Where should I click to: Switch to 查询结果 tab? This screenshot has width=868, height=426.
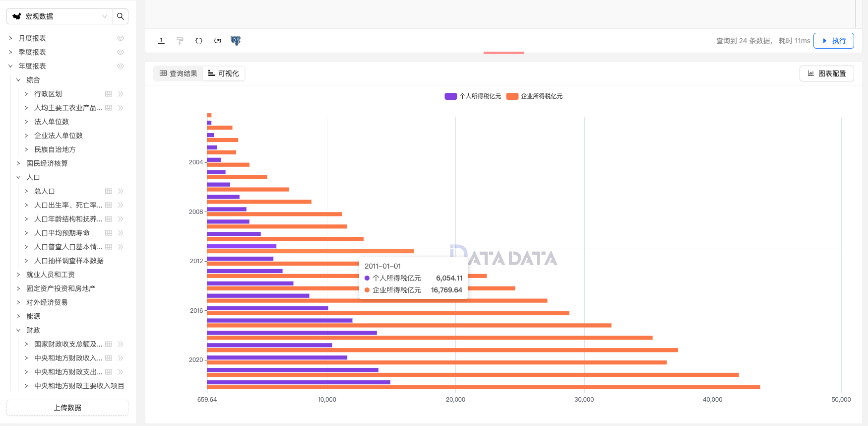(x=179, y=73)
